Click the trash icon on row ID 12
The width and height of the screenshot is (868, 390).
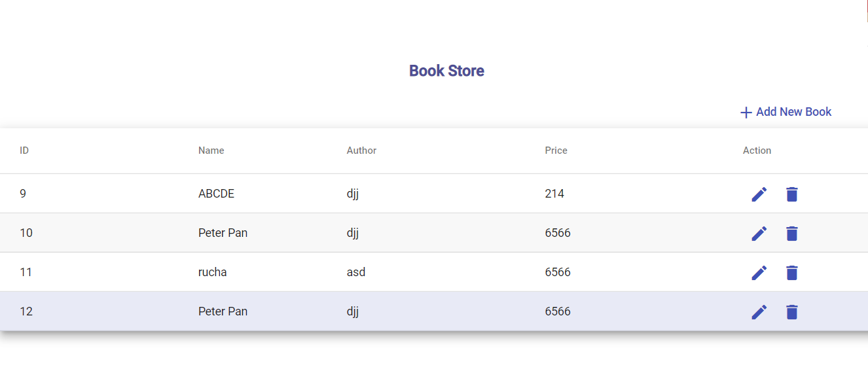[792, 311]
